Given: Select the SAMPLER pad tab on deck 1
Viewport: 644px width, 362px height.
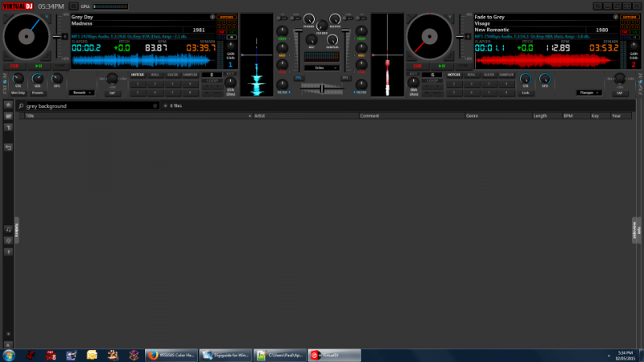Looking at the screenshot, I should point(190,75).
